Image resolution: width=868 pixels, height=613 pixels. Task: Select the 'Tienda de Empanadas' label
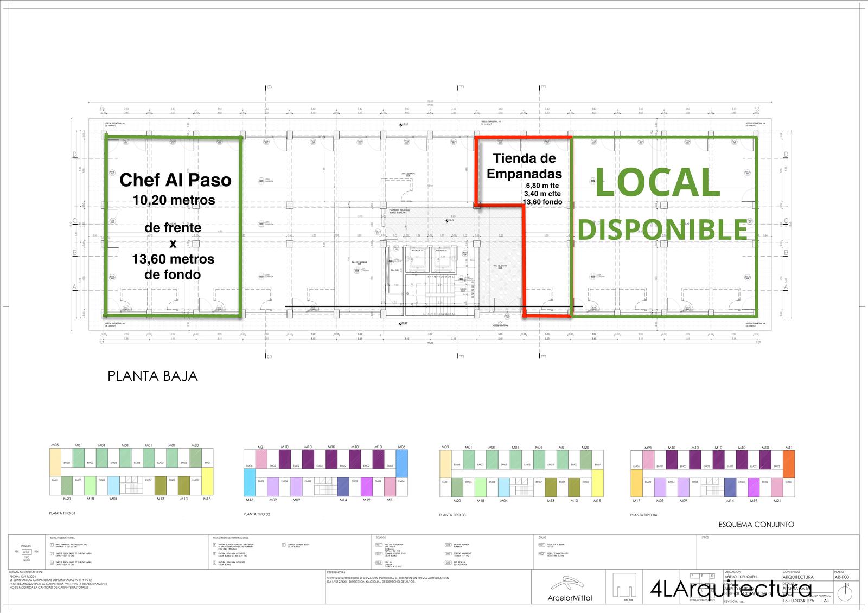pos(524,166)
